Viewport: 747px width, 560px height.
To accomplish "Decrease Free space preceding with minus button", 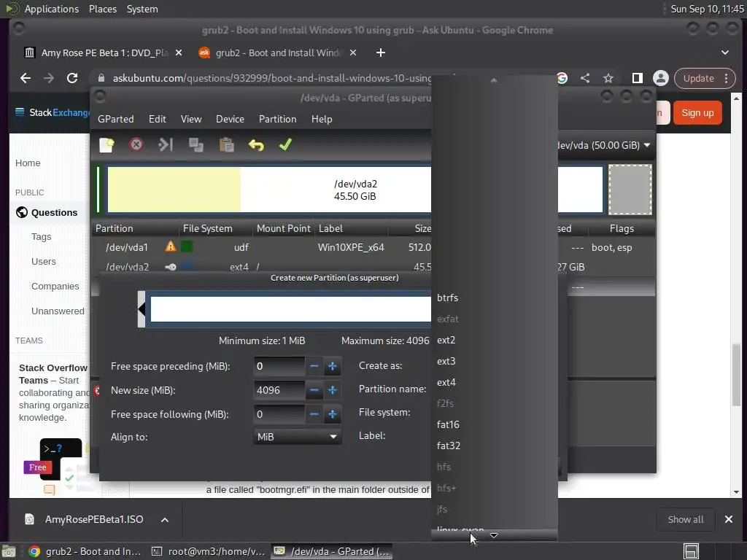I will point(314,366).
